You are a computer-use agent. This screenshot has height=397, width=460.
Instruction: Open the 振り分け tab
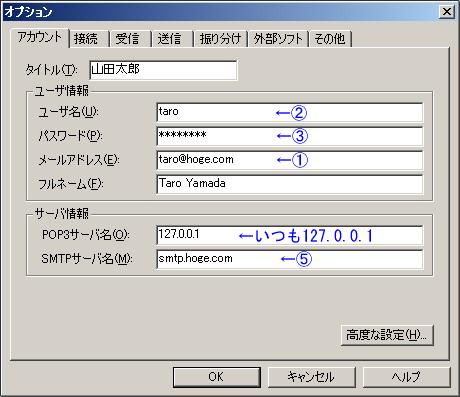(x=220, y=39)
